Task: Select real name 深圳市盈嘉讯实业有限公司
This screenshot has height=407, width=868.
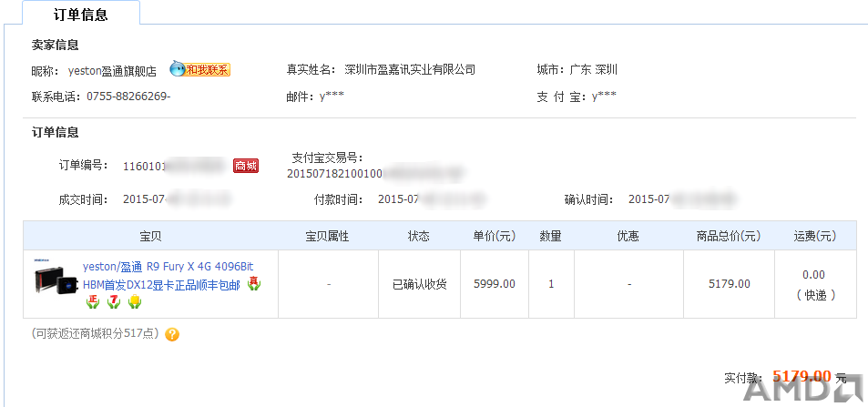Action: click(x=410, y=70)
